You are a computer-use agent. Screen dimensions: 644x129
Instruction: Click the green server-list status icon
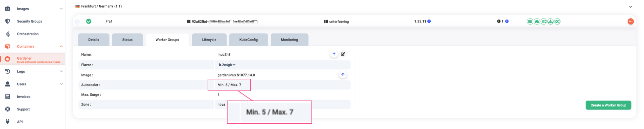point(530,21)
